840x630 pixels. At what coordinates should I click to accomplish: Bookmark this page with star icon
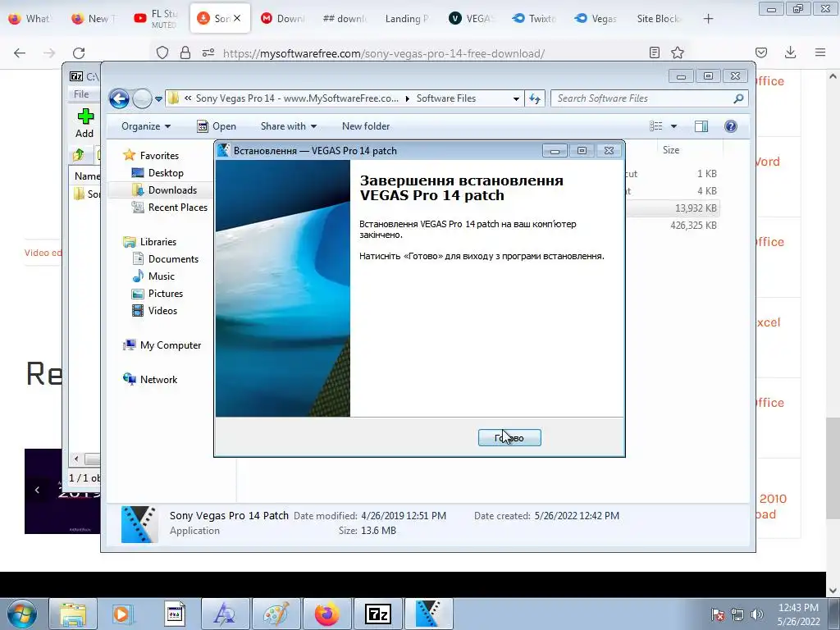click(678, 52)
